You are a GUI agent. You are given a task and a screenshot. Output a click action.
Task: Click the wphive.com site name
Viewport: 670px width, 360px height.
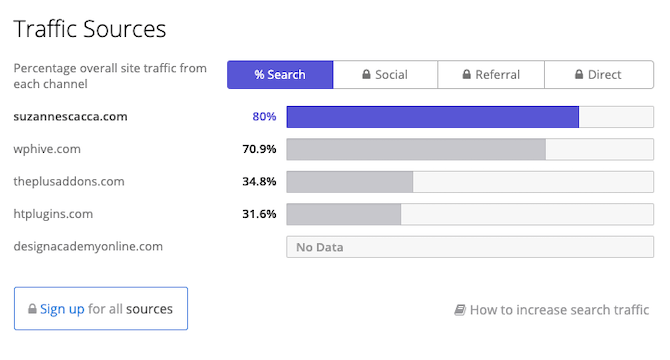tap(47, 149)
